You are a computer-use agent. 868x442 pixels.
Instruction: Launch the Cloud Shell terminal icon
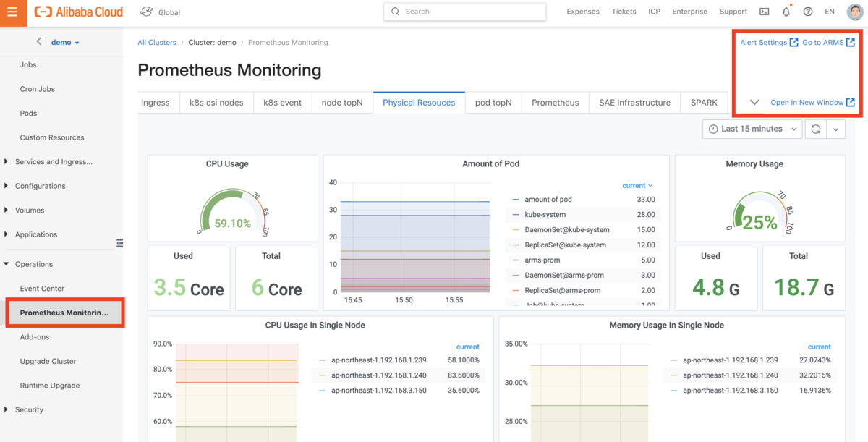(765, 12)
